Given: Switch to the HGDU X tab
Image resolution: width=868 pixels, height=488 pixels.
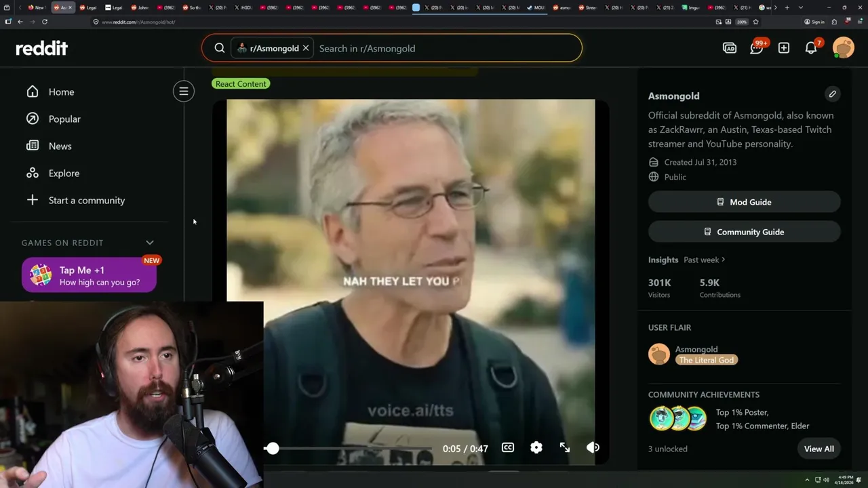Looking at the screenshot, I should pyautogui.click(x=243, y=7).
